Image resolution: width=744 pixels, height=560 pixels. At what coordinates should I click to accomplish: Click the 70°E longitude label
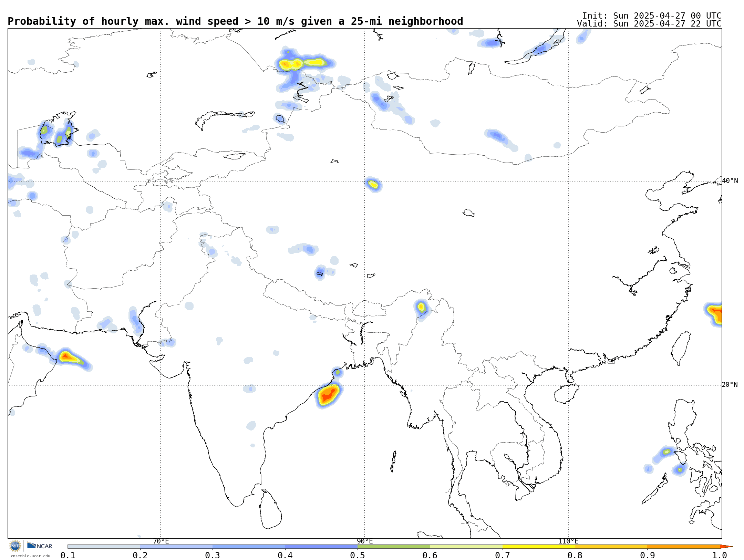tap(161, 541)
